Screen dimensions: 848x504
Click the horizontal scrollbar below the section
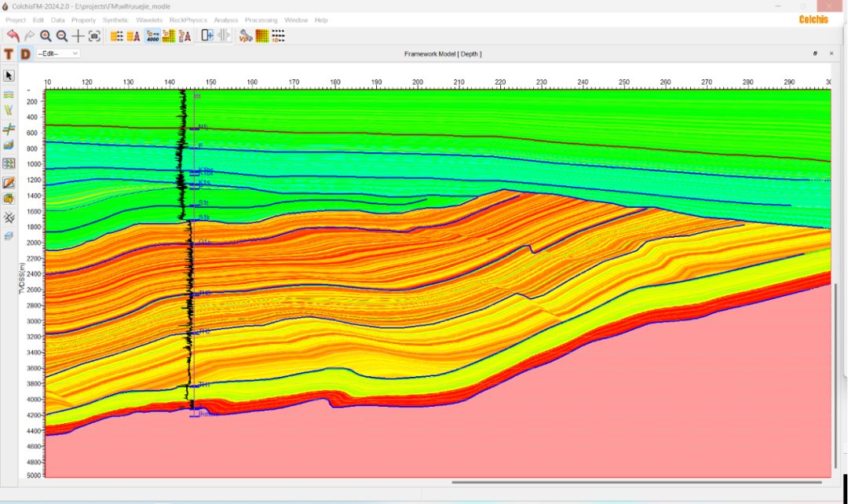(636, 482)
